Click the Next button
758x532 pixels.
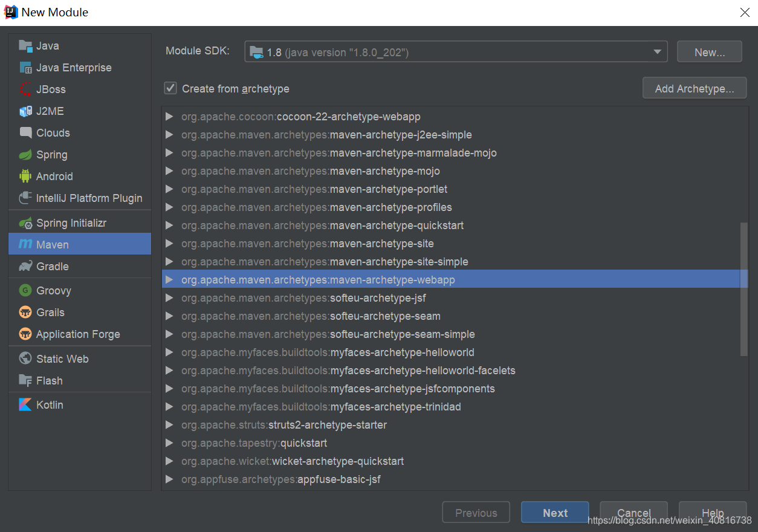pyautogui.click(x=555, y=513)
